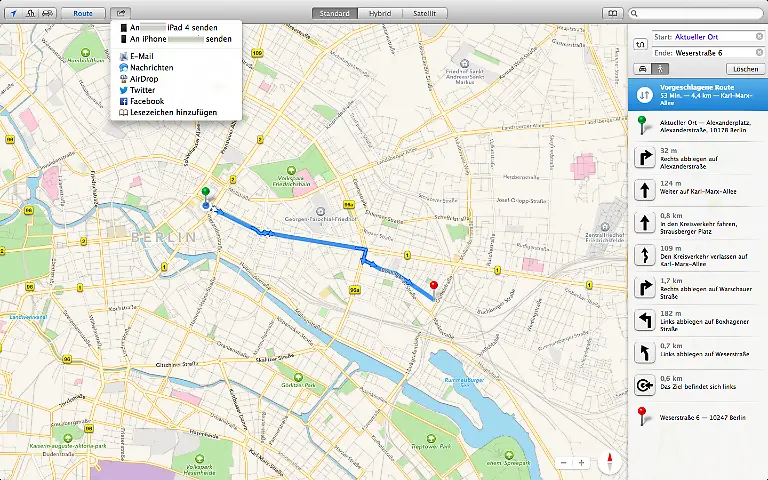This screenshot has width=768, height=480.
Task: Click roundabout exit icon for 109 m step
Action: (645, 255)
